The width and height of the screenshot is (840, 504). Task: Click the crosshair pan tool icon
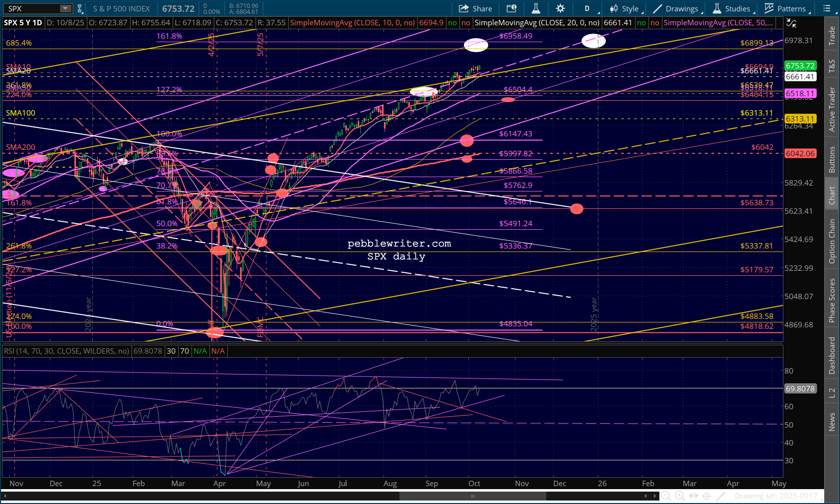click(707, 496)
